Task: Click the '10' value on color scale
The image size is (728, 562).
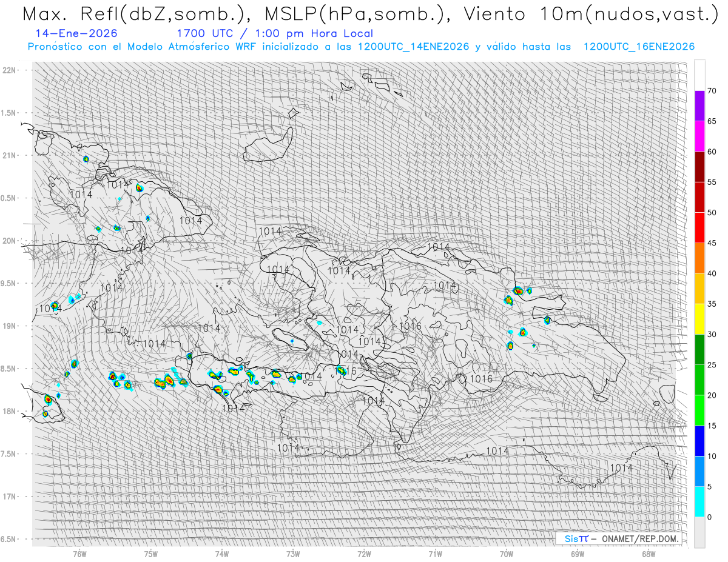Action: pyautogui.click(x=712, y=456)
